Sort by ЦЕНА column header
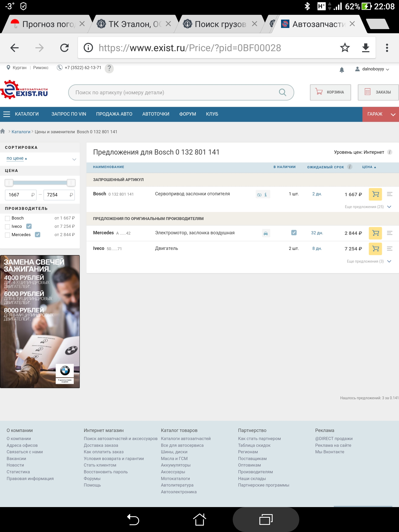The image size is (399, 532). tap(369, 167)
